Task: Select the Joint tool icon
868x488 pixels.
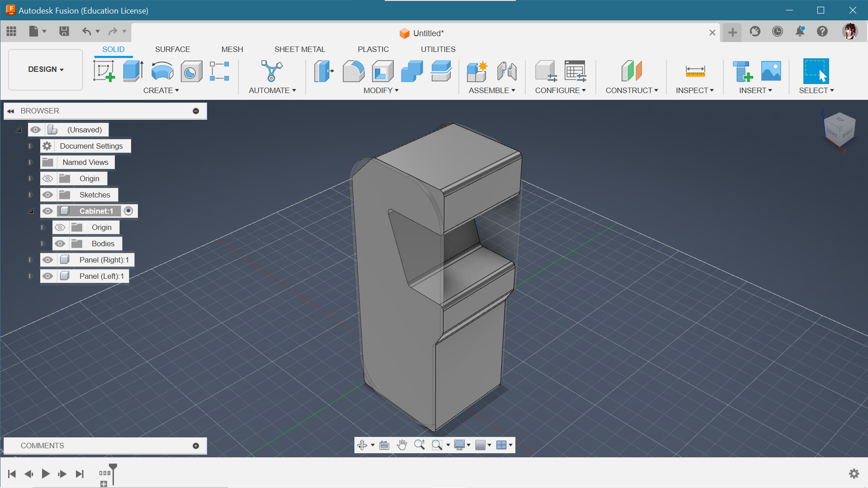Action: pos(507,71)
